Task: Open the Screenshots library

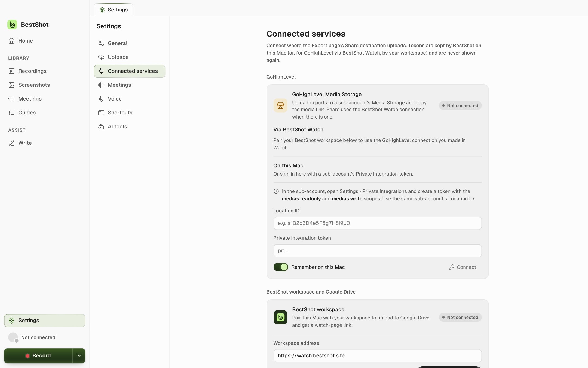Action: 45,85
